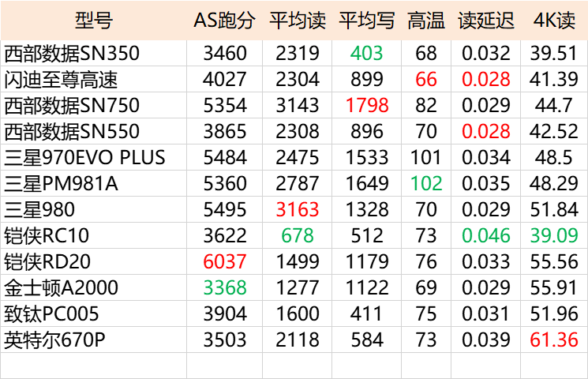Select the 三星980 model cell

94,209
